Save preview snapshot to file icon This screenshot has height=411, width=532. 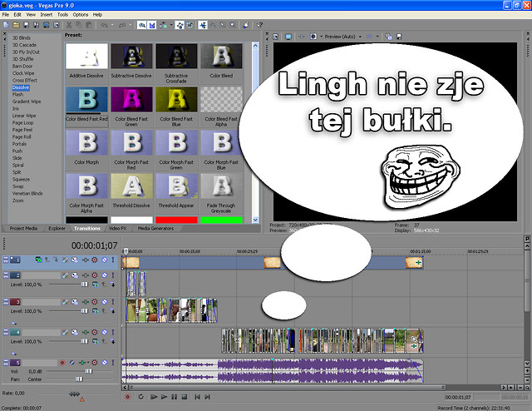point(399,37)
